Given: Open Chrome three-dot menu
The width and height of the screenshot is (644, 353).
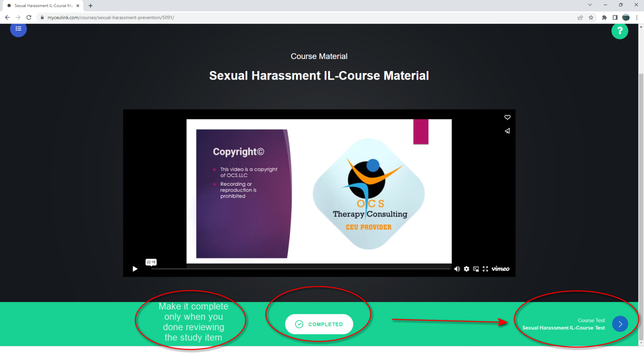Looking at the screenshot, I should (x=637, y=18).
